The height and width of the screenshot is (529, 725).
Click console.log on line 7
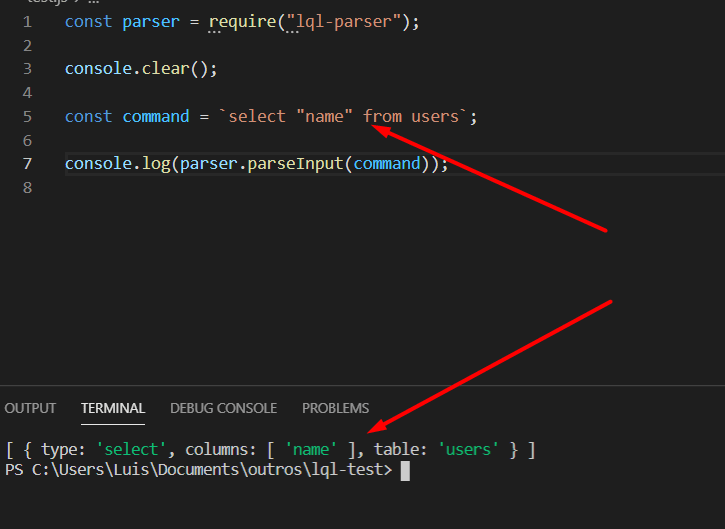click(117, 164)
